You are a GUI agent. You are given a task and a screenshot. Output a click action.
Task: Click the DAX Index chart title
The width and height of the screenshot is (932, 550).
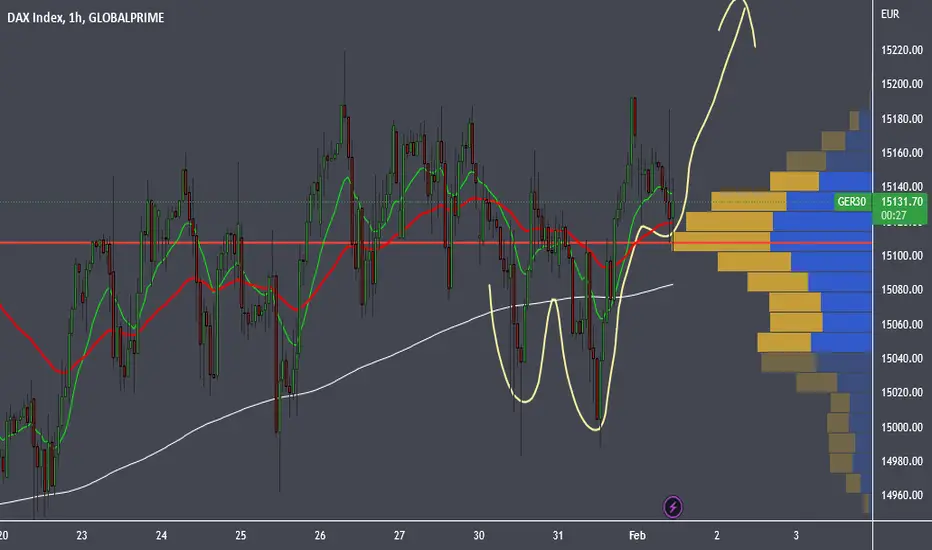click(86, 18)
